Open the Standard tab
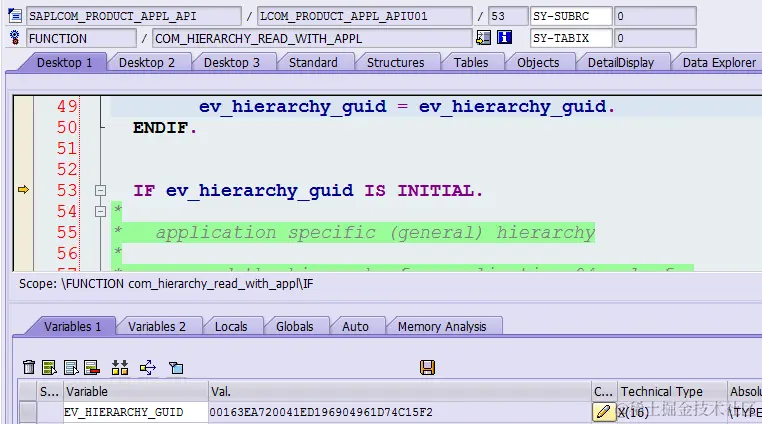The height and width of the screenshot is (424, 762). [x=313, y=63]
